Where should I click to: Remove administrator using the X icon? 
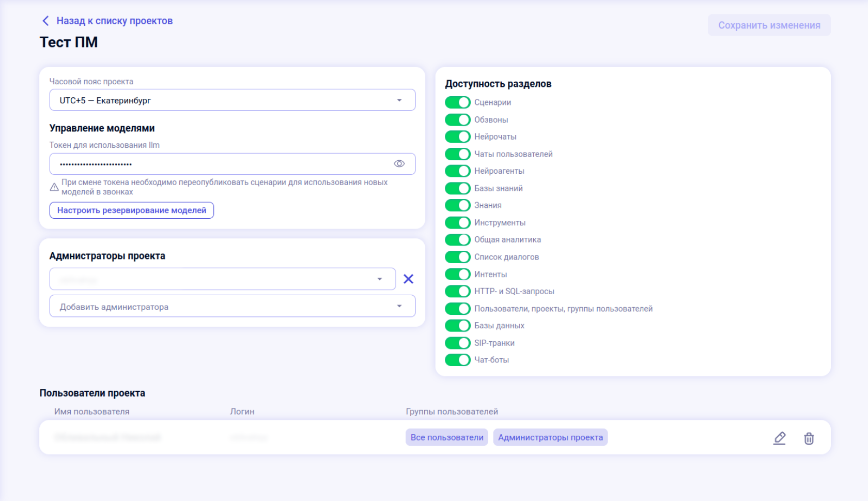pos(408,279)
